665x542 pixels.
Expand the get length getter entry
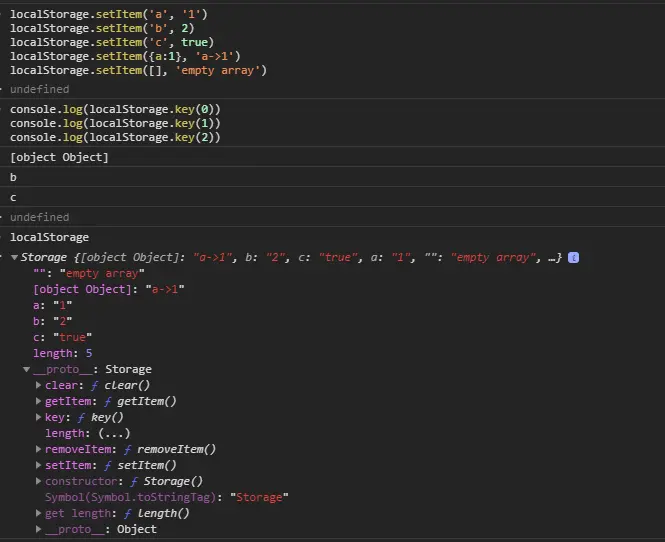pos(38,513)
